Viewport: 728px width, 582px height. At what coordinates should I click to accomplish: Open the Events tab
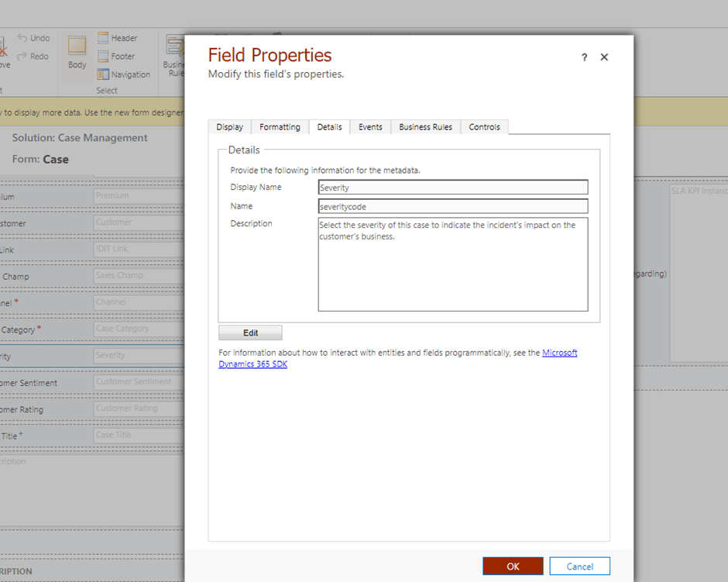tap(370, 127)
